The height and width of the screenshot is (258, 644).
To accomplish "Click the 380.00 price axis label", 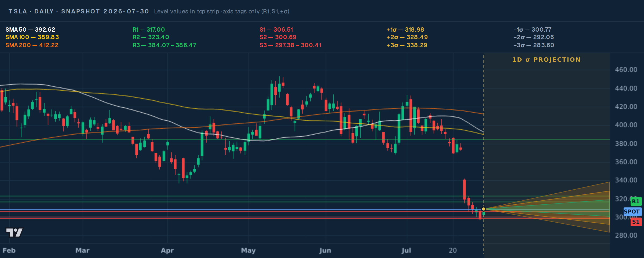I will tap(626, 143).
